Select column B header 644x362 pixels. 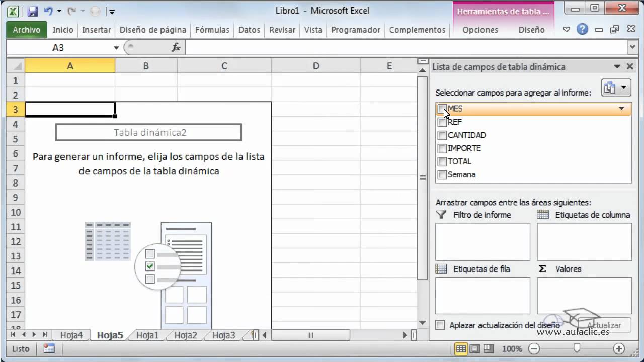coord(146,66)
